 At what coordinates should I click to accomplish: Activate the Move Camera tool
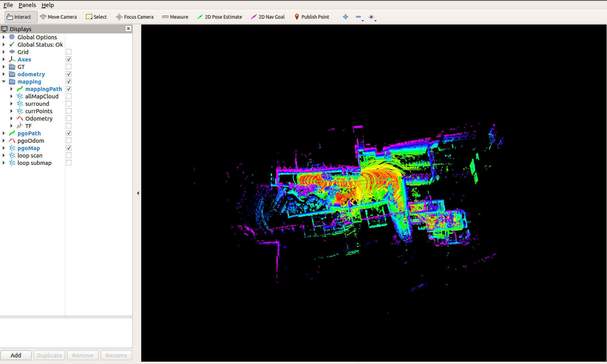coord(58,17)
